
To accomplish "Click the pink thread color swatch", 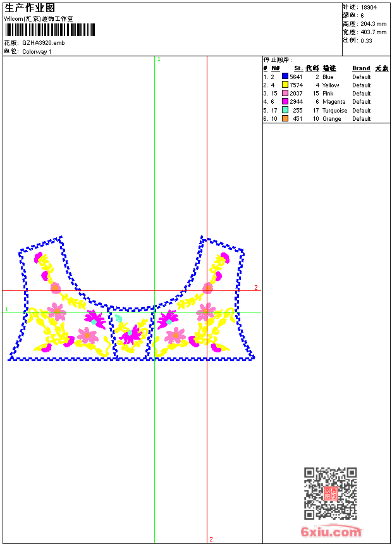I will [x=285, y=93].
